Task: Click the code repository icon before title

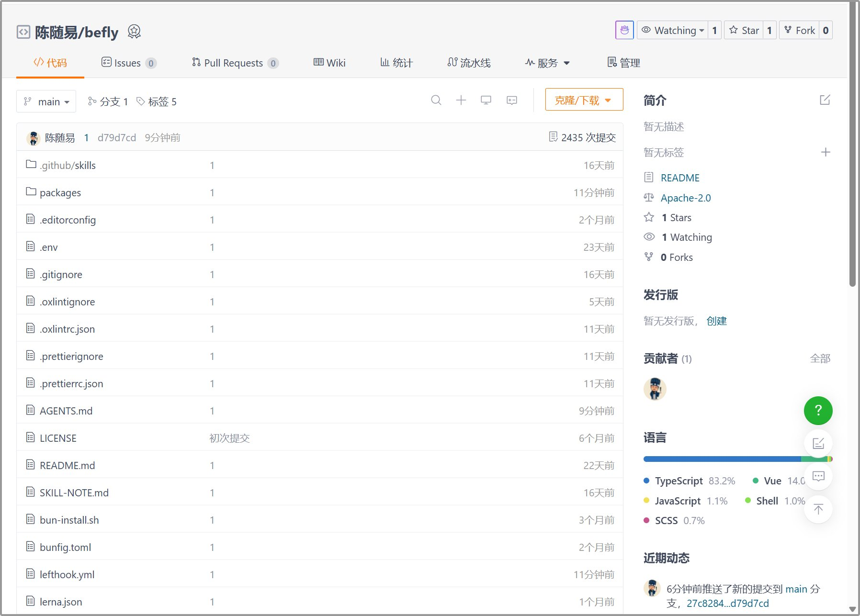Action: 23,32
